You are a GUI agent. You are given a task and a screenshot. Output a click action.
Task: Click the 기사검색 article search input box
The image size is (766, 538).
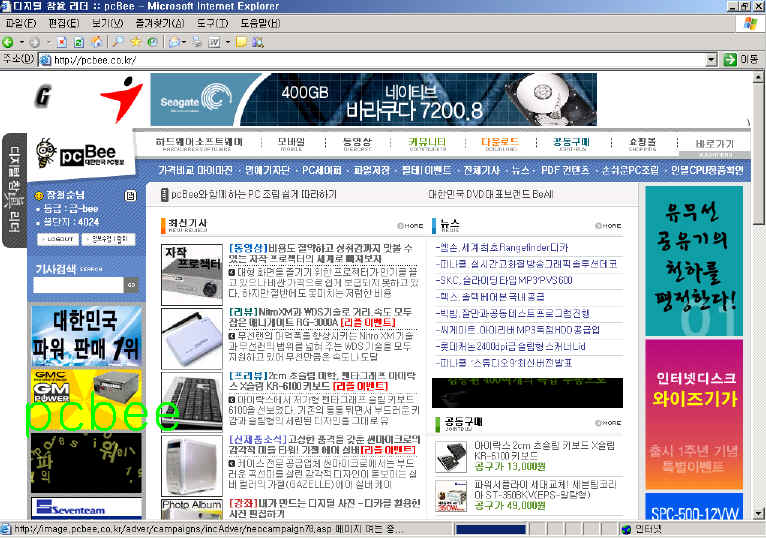tap(78, 284)
